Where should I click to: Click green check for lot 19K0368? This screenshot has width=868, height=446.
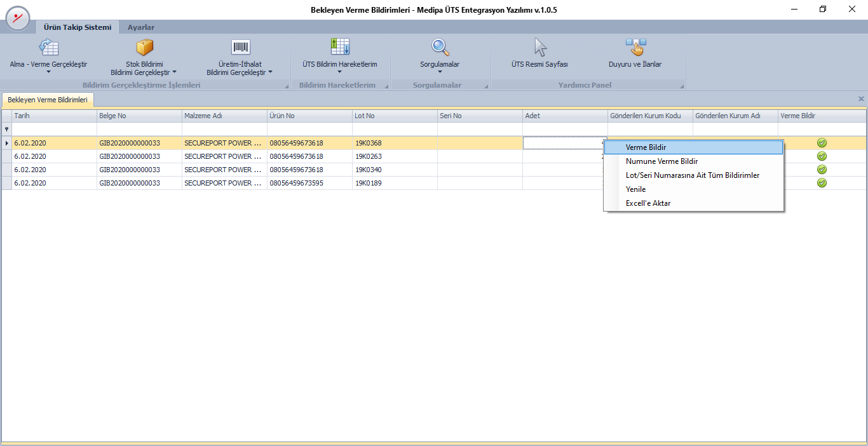click(822, 143)
